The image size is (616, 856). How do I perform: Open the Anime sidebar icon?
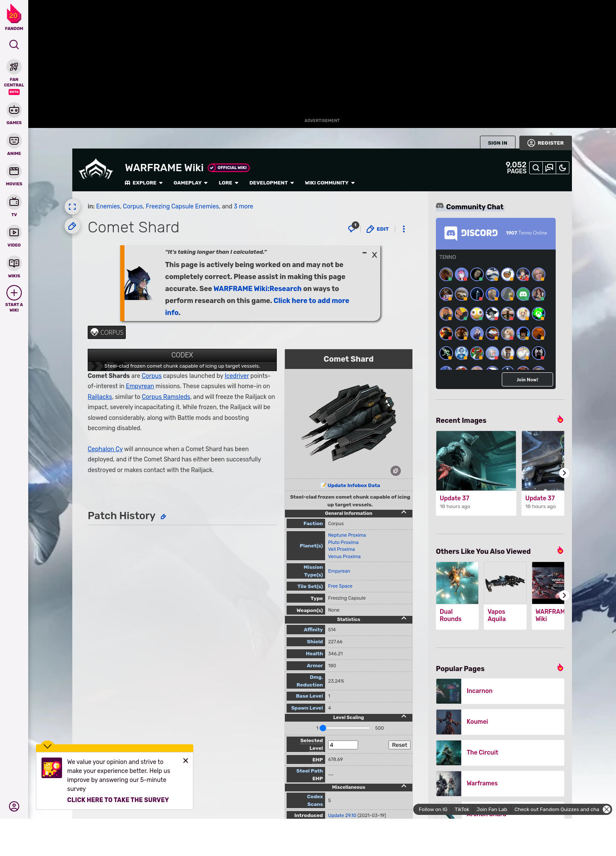(14, 141)
